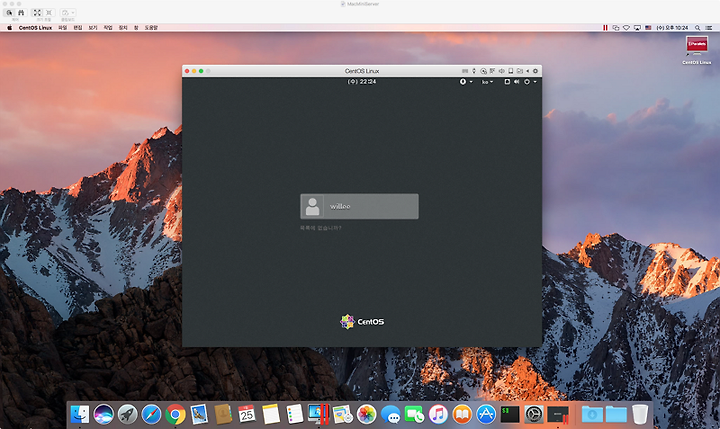
Task: Open Google Chrome in the Dock
Action: pyautogui.click(x=175, y=414)
